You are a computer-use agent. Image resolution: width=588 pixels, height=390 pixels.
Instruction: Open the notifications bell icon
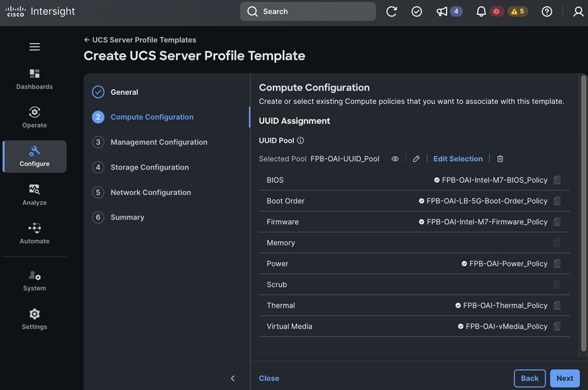pyautogui.click(x=481, y=11)
